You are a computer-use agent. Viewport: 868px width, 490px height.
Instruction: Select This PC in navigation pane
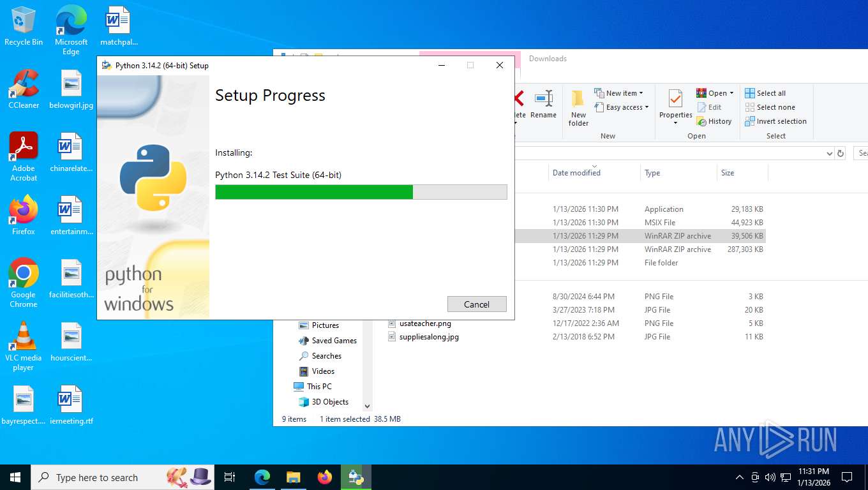[312, 387]
